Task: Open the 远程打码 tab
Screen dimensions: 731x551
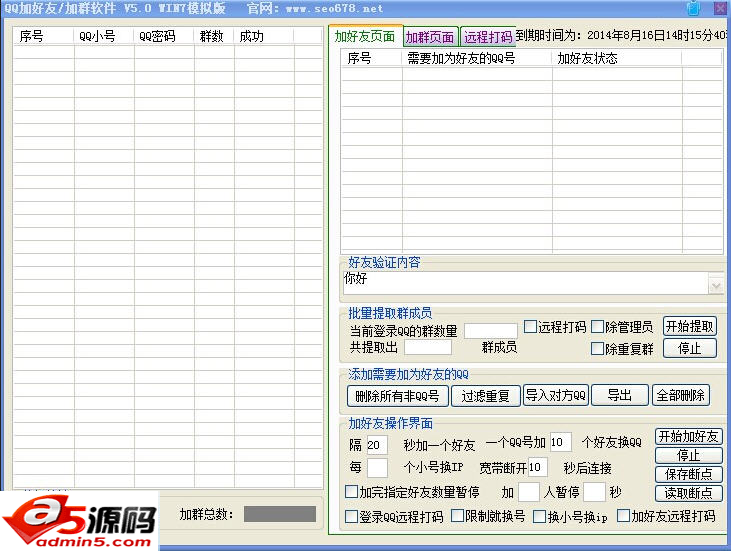Action: pyautogui.click(x=488, y=37)
